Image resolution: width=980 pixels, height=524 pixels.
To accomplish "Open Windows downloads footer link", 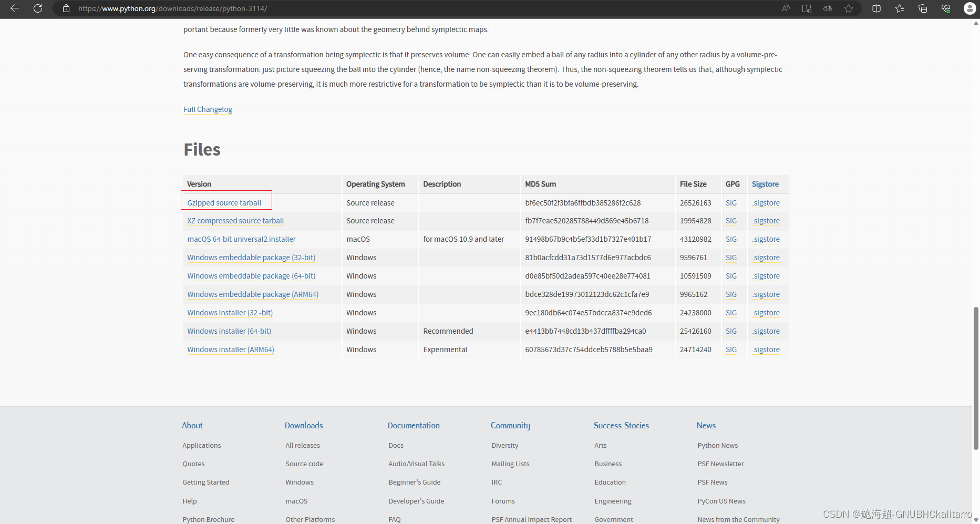I will click(300, 482).
